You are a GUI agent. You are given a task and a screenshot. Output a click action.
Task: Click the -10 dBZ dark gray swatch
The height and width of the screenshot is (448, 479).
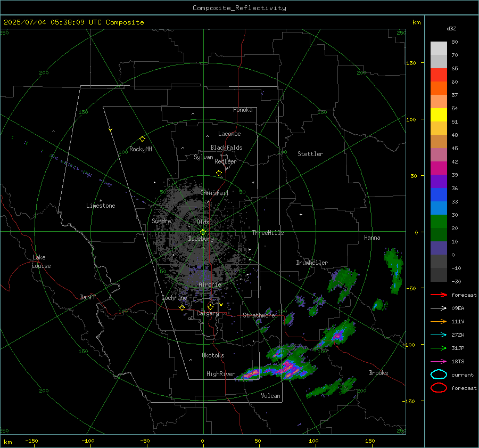(439, 275)
